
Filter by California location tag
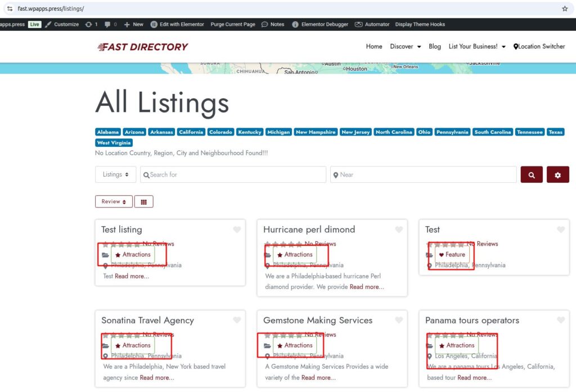coord(191,132)
